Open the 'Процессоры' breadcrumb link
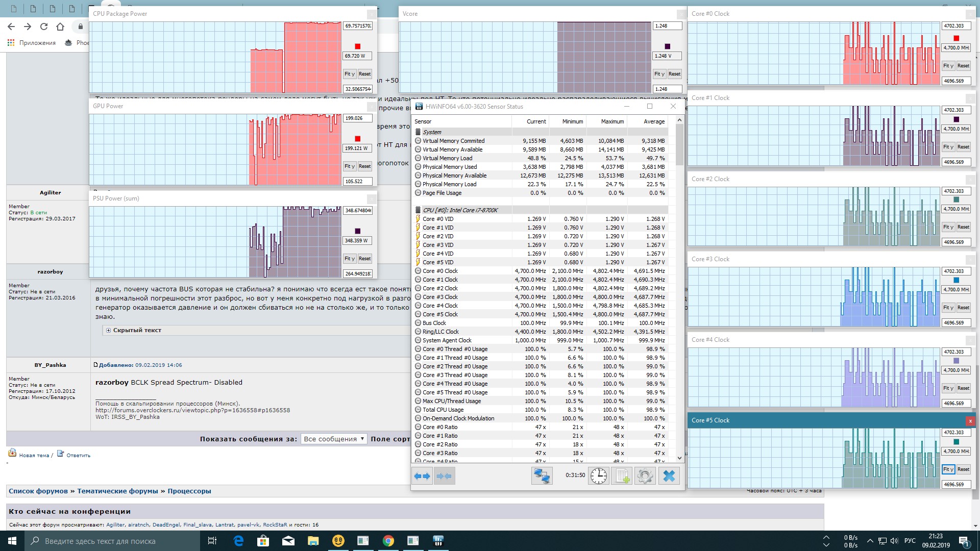980x551 pixels. pyautogui.click(x=189, y=491)
